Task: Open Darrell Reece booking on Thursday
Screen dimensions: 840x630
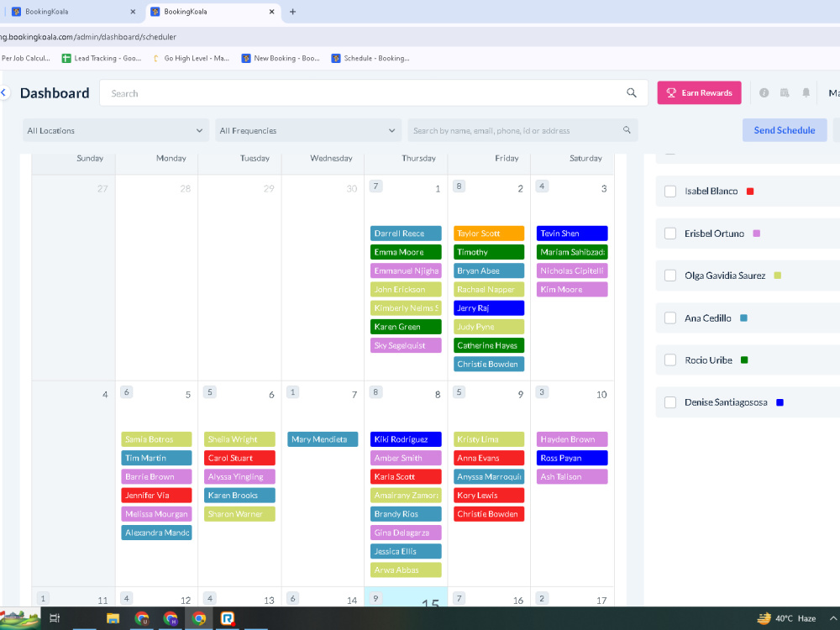Action: pos(406,233)
